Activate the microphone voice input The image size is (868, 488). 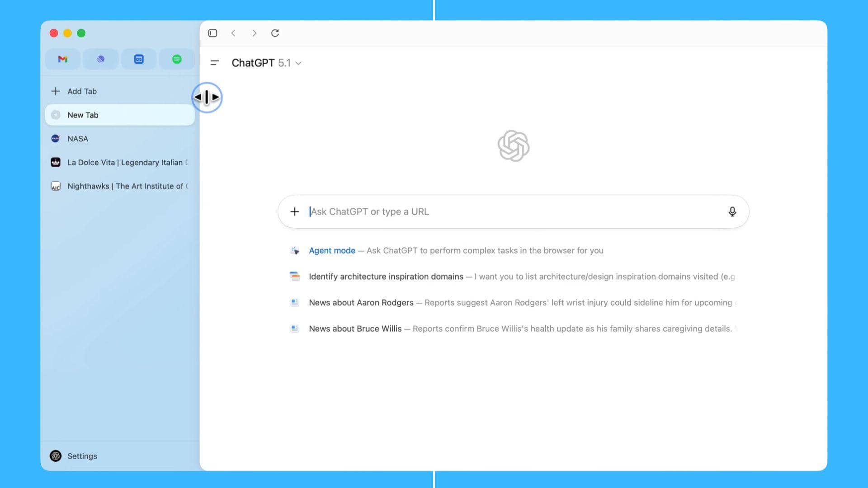coord(732,211)
